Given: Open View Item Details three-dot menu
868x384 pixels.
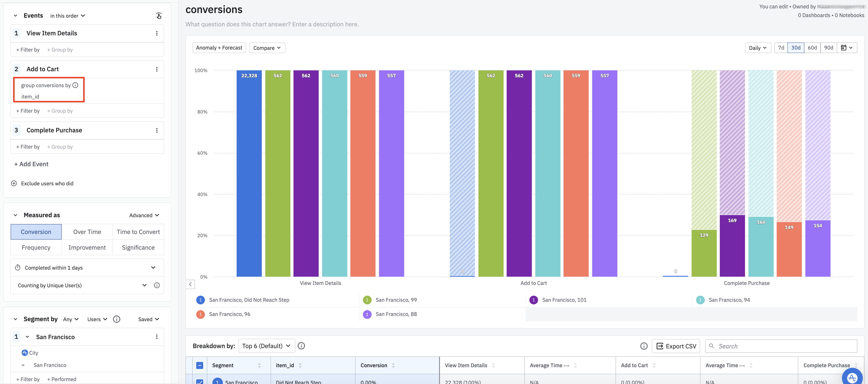Looking at the screenshot, I should click(157, 33).
